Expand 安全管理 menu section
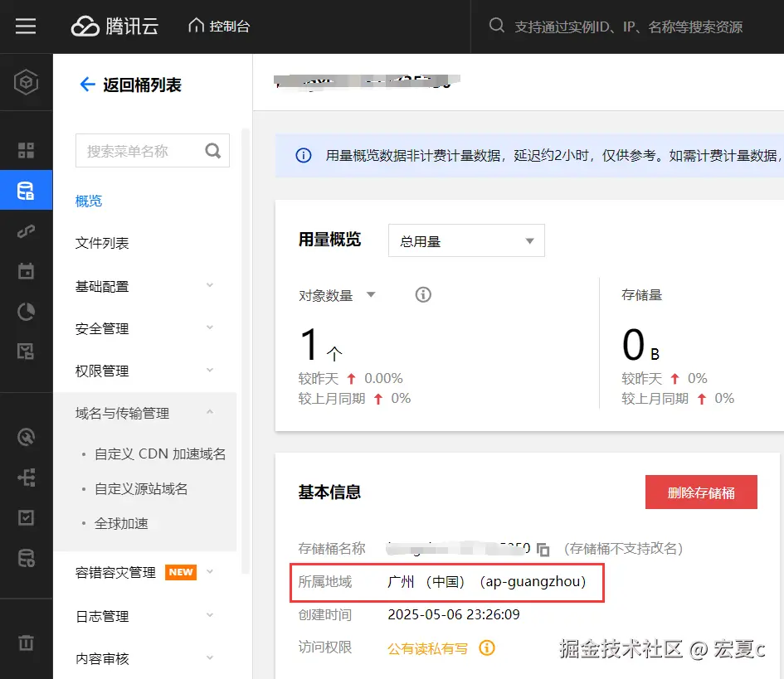 click(145, 329)
